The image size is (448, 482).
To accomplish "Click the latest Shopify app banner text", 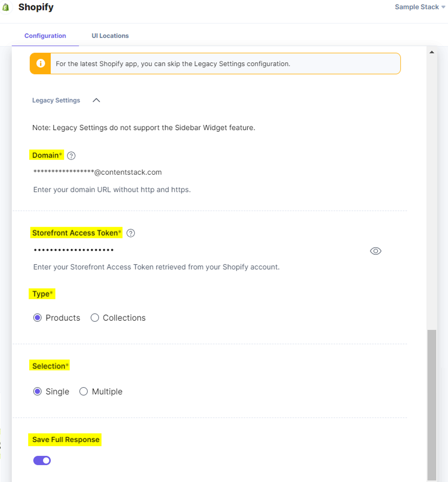I will click(173, 64).
